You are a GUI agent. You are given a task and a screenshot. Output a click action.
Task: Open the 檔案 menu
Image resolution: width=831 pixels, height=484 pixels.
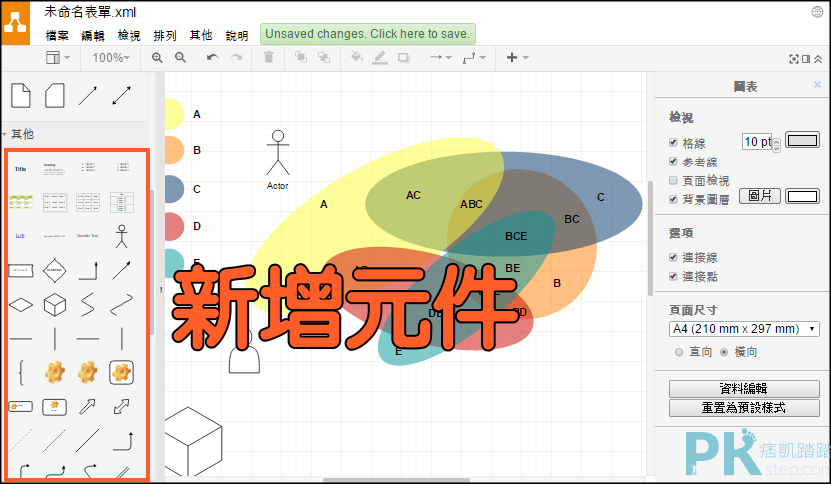(x=57, y=35)
